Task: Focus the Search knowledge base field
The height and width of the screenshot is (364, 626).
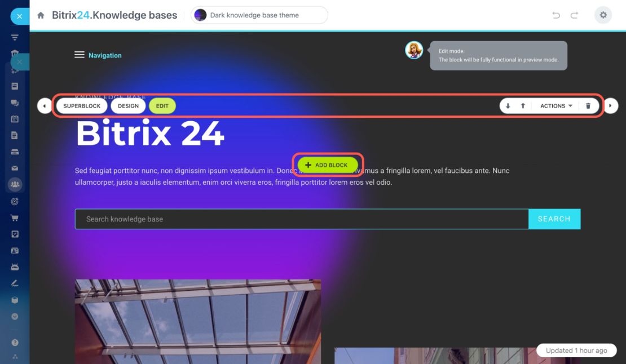Action: [302, 219]
